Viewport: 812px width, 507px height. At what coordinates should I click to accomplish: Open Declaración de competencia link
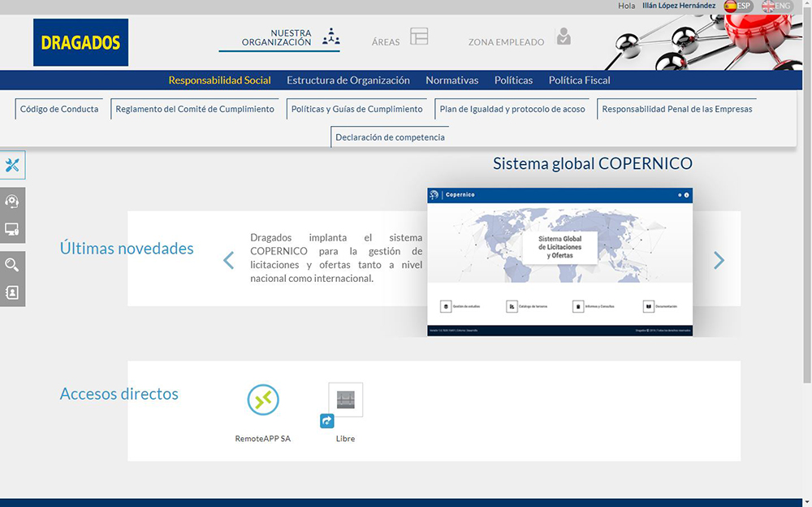click(x=390, y=137)
